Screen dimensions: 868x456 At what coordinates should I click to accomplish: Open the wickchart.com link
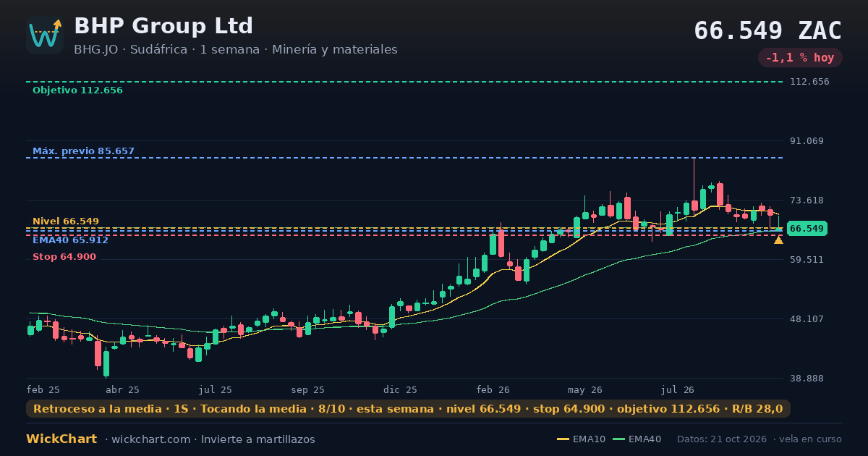[x=151, y=439]
